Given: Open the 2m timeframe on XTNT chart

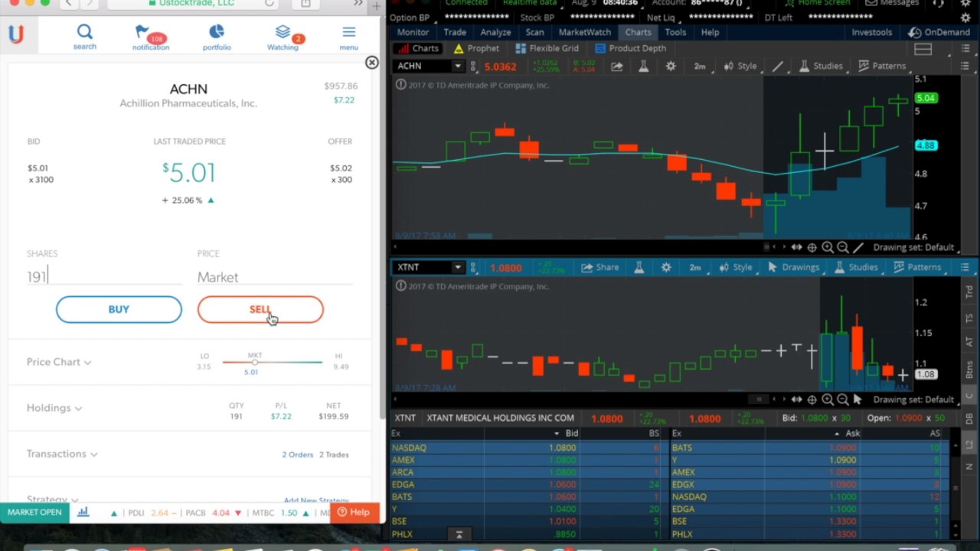Looking at the screenshot, I should pyautogui.click(x=695, y=267).
